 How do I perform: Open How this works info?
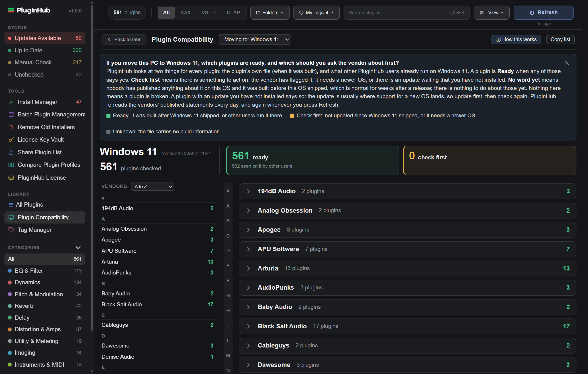(516, 40)
